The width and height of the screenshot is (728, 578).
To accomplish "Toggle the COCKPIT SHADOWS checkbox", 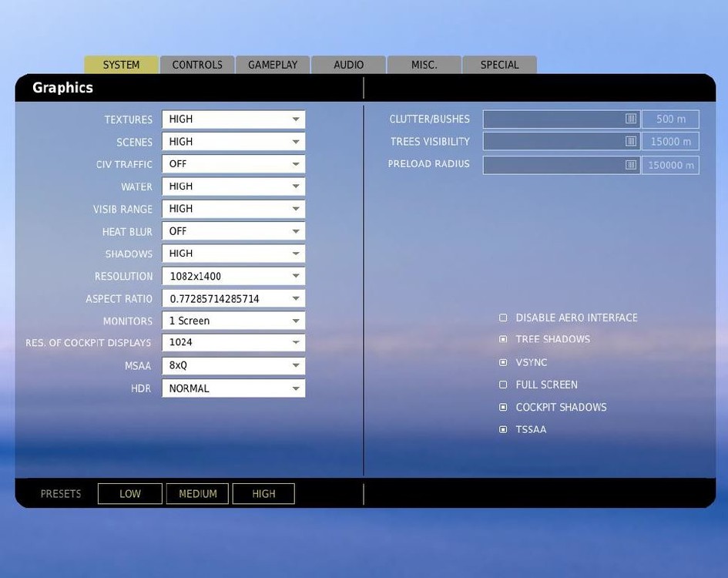I will pyautogui.click(x=503, y=407).
